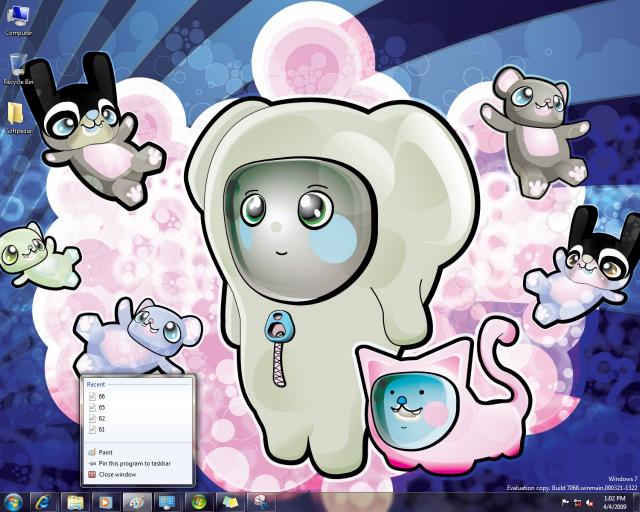Choose Close window in the jump list
The image size is (640, 512).
tap(117, 474)
